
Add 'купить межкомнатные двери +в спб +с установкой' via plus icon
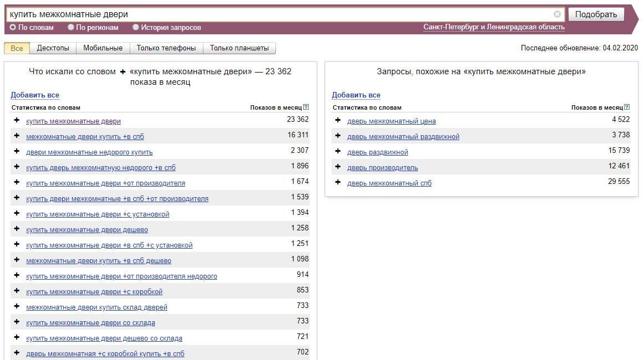(17, 244)
